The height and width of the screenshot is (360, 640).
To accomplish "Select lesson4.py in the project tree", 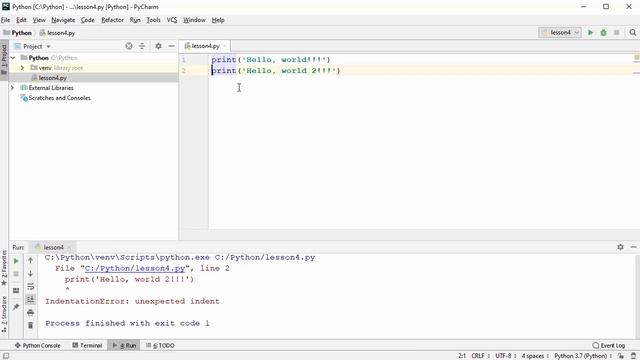I will pos(52,78).
